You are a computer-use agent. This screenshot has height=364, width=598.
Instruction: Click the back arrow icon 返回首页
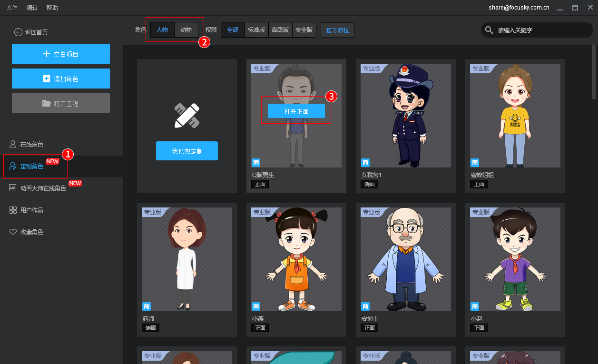18,32
